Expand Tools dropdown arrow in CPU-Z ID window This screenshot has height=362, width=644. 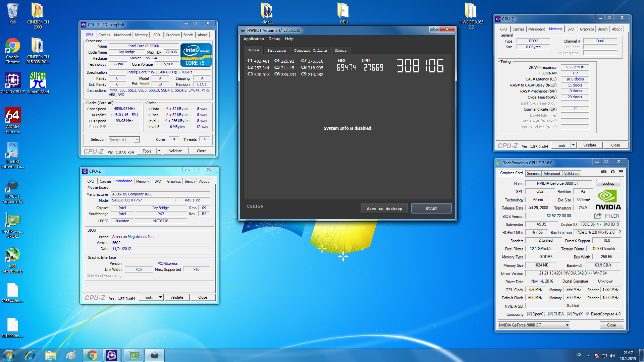click(x=159, y=151)
